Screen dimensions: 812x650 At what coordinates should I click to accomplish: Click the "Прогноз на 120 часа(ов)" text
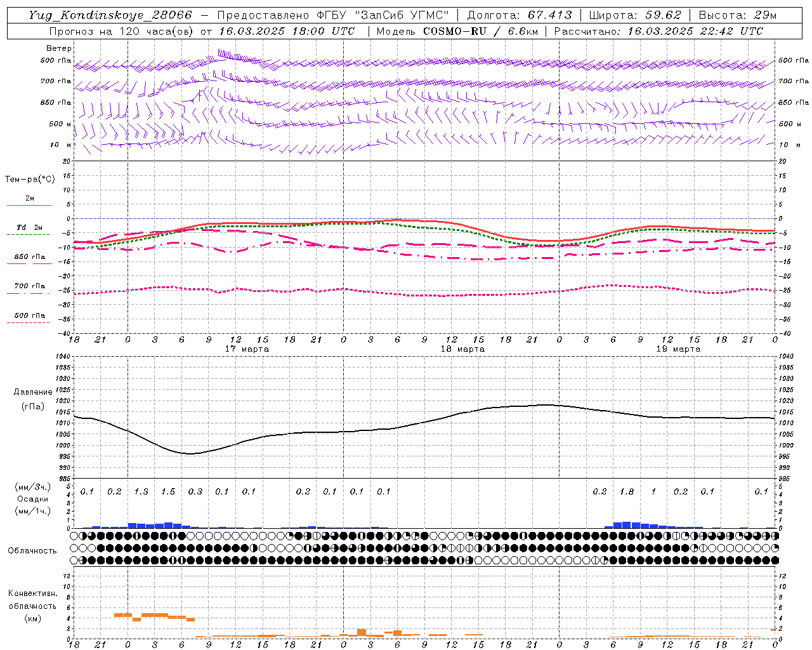(122, 31)
